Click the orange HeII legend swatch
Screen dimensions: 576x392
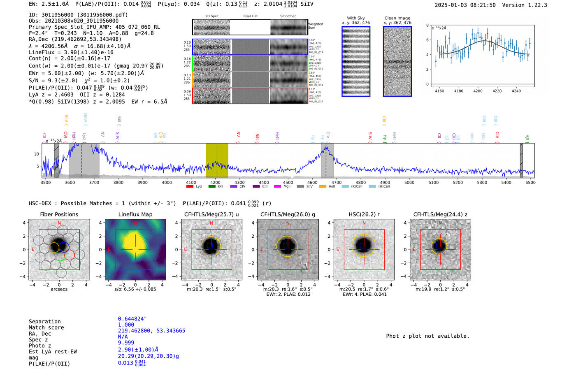(x=323, y=186)
